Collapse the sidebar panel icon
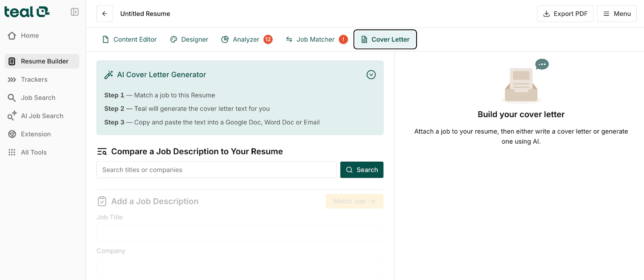 click(x=75, y=12)
